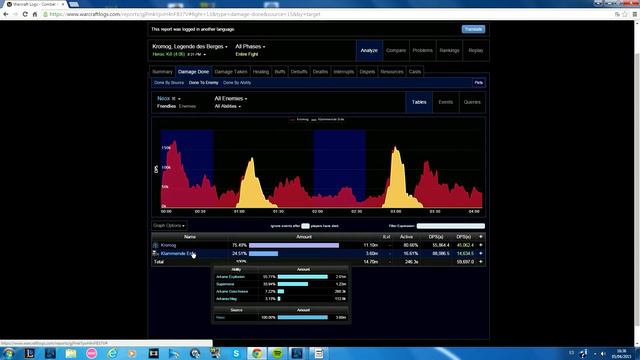Open the Chrome menu icon
Screen dimensions: 640x360
(x=635, y=14)
